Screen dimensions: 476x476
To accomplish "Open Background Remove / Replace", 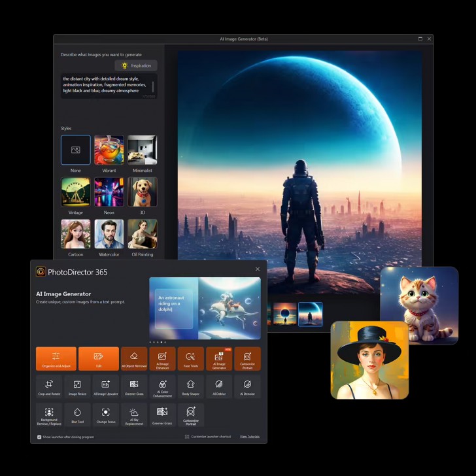I will coord(49,415).
